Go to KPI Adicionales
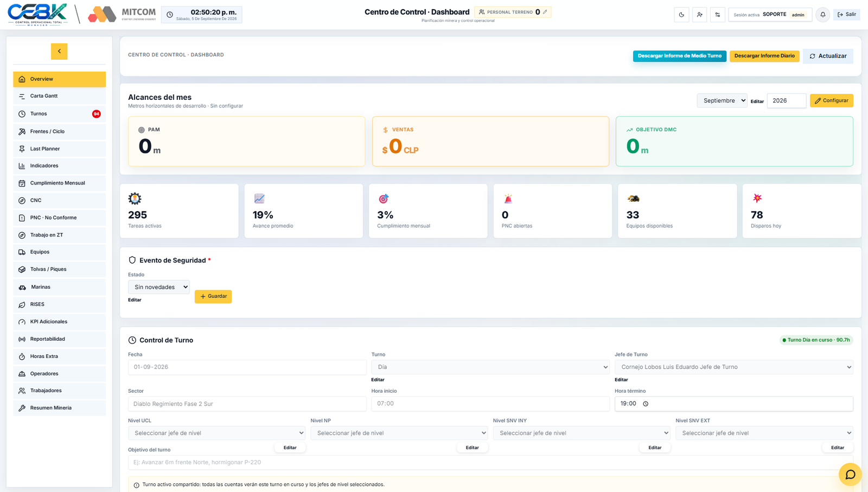Image resolution: width=868 pixels, height=492 pixels. (59, 322)
